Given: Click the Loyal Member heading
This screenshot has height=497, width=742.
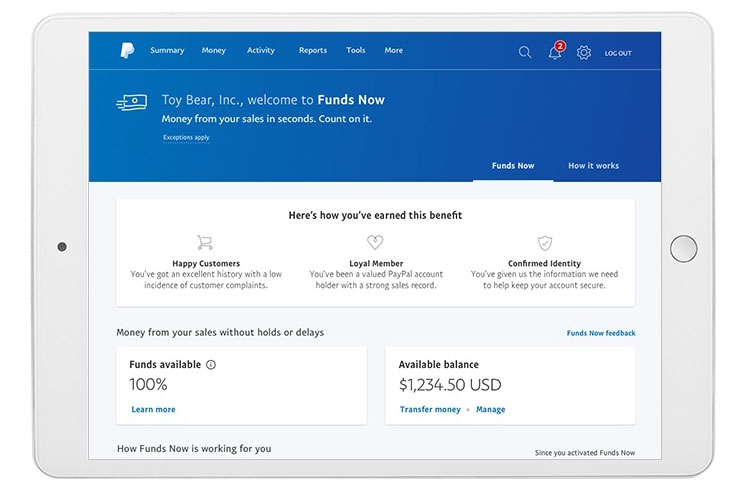Looking at the screenshot, I should [376, 263].
